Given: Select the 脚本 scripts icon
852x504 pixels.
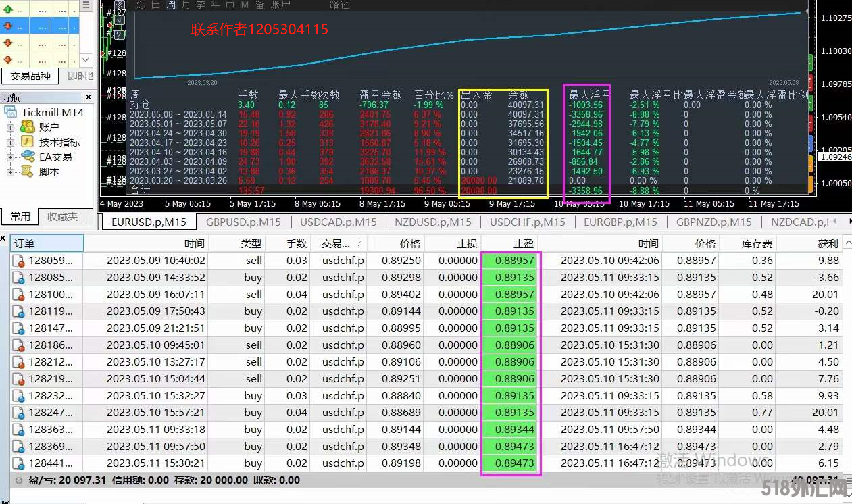Looking at the screenshot, I should tap(28, 172).
